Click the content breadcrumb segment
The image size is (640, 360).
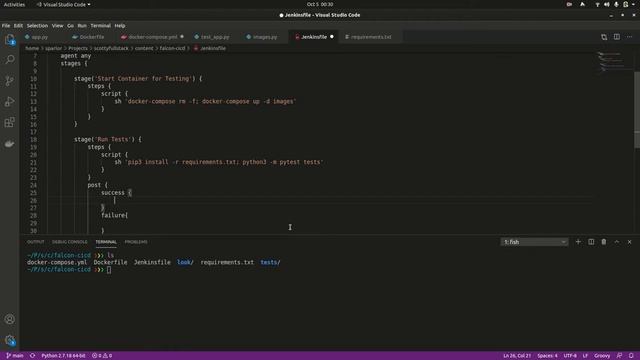[144, 48]
